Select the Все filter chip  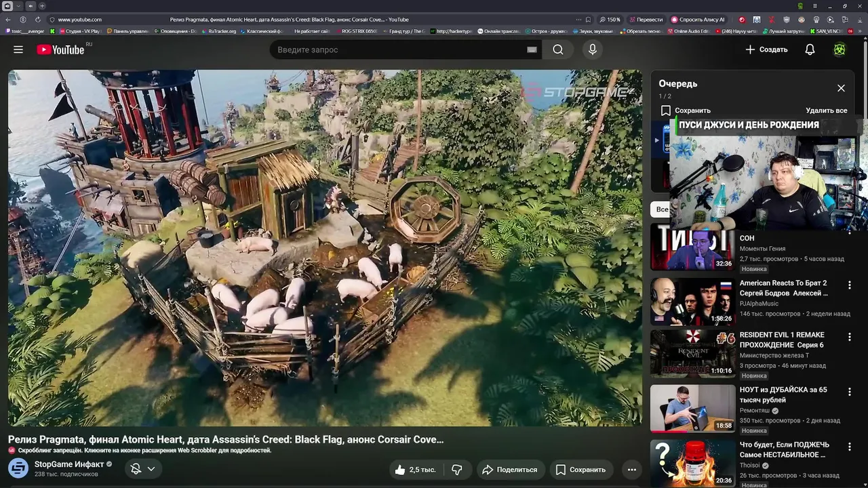[x=662, y=209]
